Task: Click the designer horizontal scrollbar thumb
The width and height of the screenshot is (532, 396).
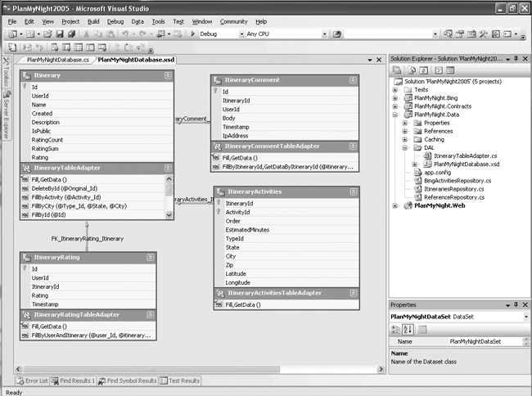Action: click(151, 369)
